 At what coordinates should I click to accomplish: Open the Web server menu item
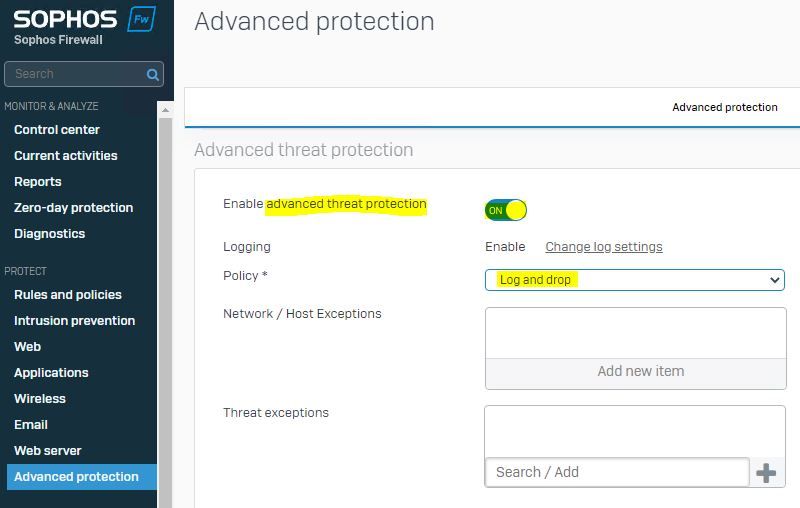(x=48, y=451)
